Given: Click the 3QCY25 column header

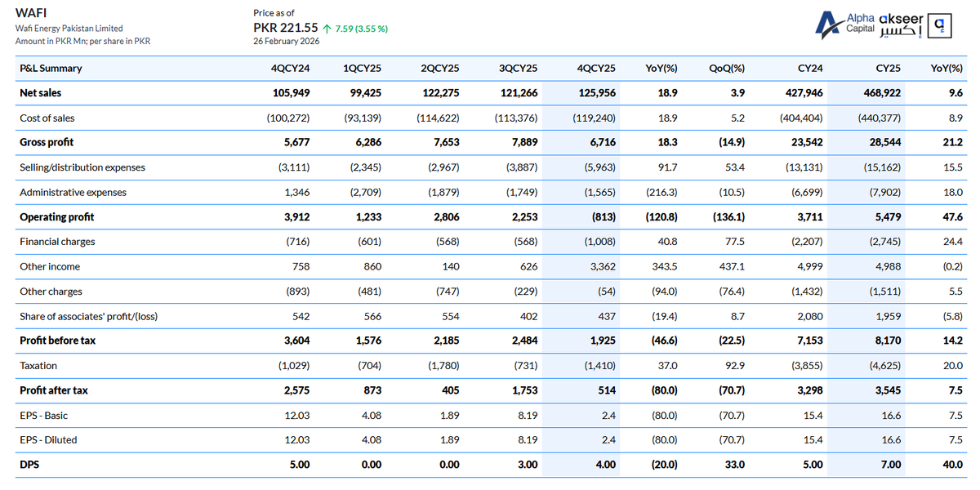Looking at the screenshot, I should point(518,69).
